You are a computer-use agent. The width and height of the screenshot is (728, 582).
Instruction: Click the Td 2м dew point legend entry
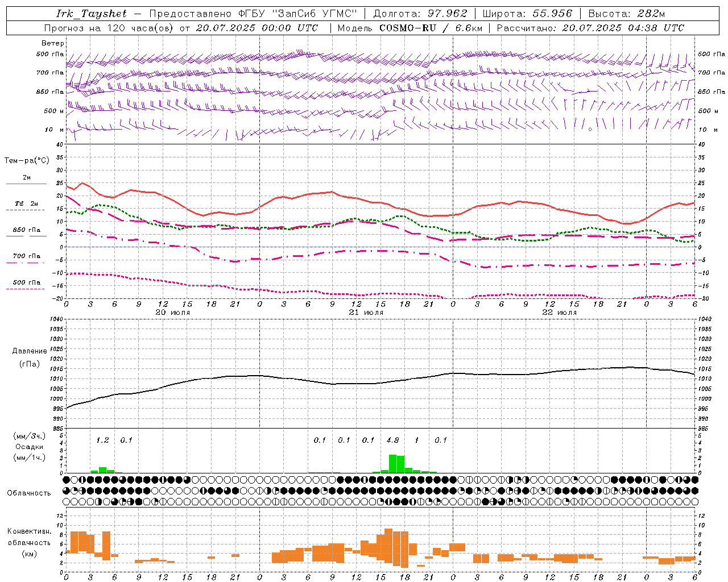click(x=27, y=203)
